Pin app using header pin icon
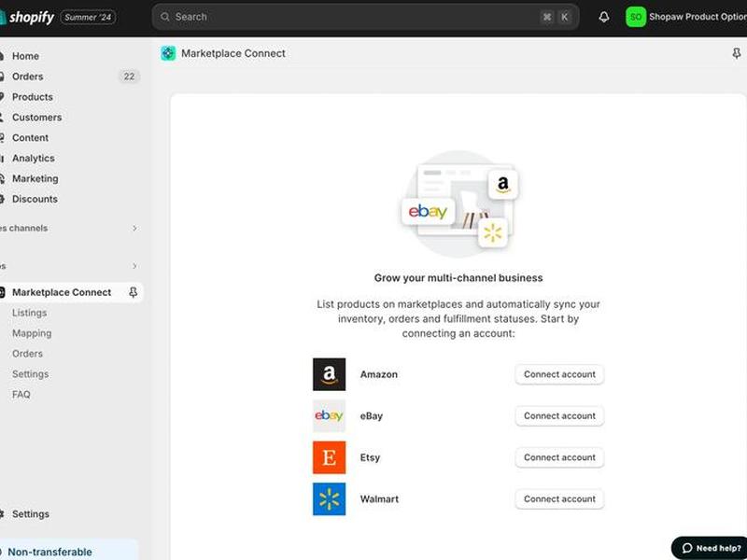This screenshot has height=560, width=747. click(x=736, y=53)
